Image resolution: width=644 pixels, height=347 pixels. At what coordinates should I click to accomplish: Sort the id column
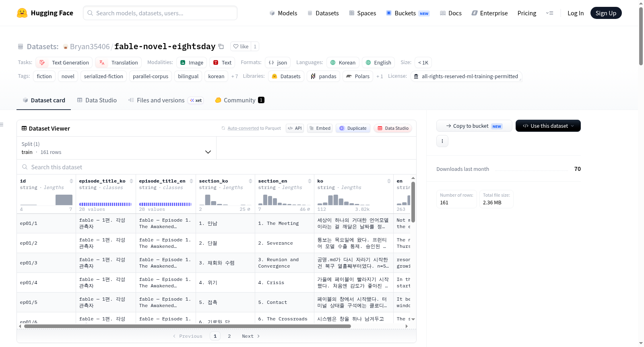(x=71, y=181)
